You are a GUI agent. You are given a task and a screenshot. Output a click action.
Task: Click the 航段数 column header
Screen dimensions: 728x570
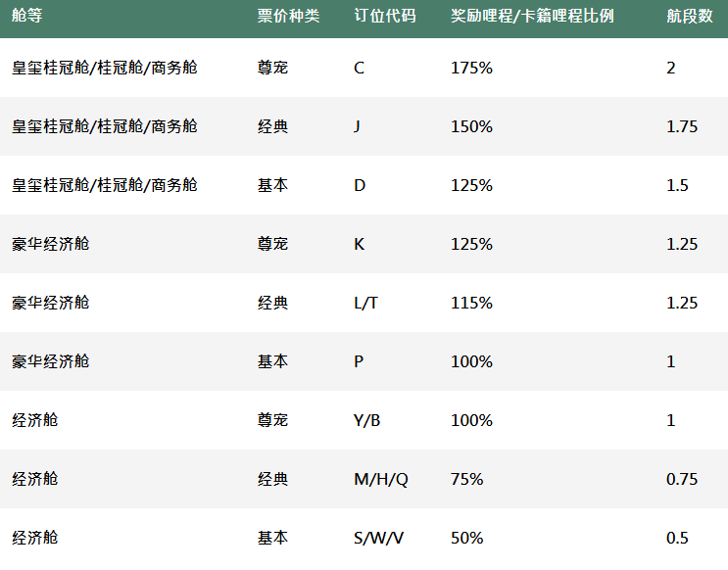click(690, 16)
